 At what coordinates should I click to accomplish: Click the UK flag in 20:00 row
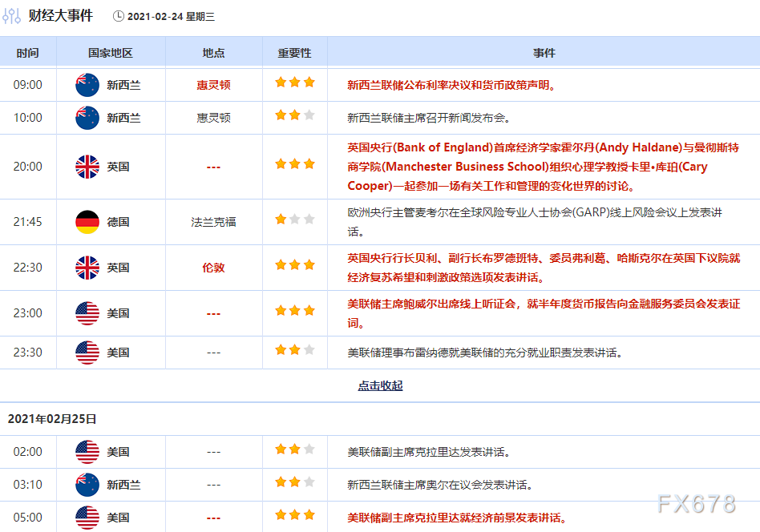click(87, 167)
